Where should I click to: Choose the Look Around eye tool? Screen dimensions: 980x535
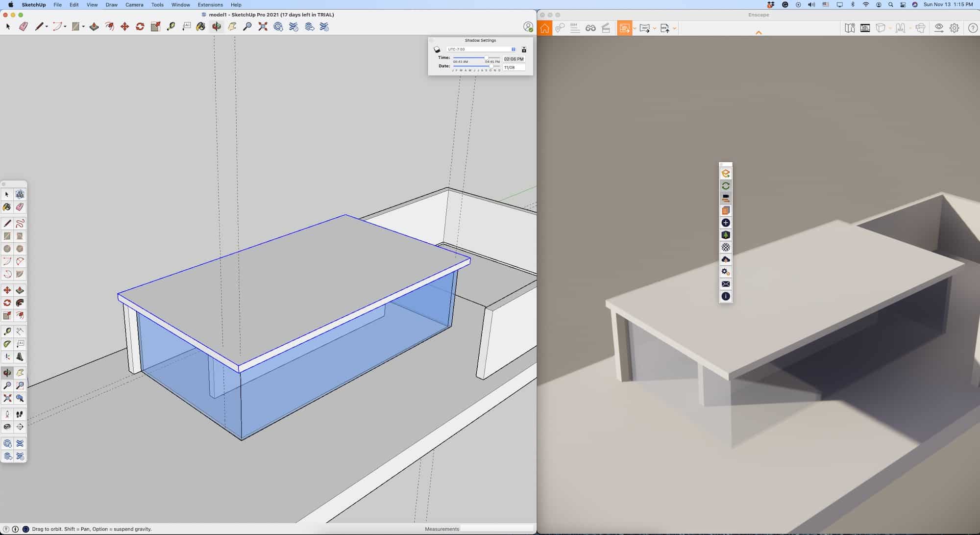pyautogui.click(x=7, y=427)
